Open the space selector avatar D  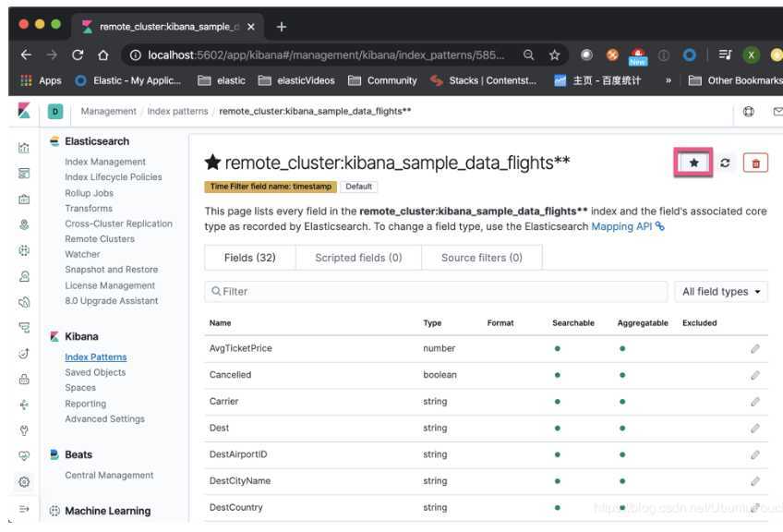(54, 112)
